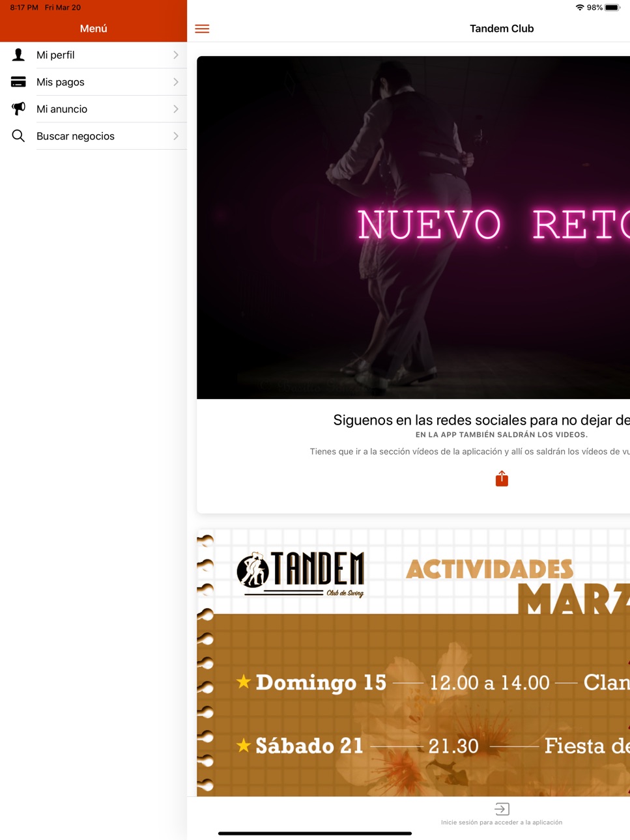Expand Buscar negocios chevron
630x840 pixels.
(176, 136)
